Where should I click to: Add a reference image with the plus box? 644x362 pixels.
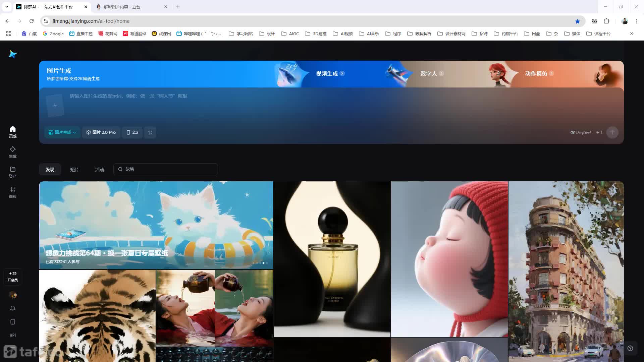click(x=55, y=106)
